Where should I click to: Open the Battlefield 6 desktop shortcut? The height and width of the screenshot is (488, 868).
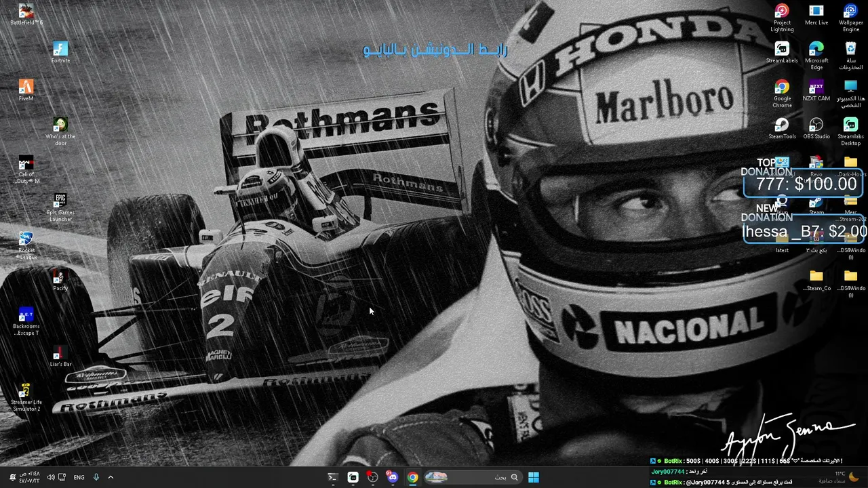click(x=26, y=14)
